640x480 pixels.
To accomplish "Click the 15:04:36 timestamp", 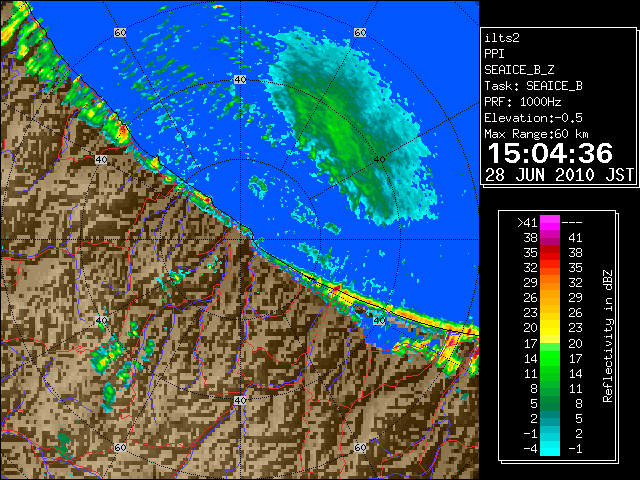I will 550,153.
